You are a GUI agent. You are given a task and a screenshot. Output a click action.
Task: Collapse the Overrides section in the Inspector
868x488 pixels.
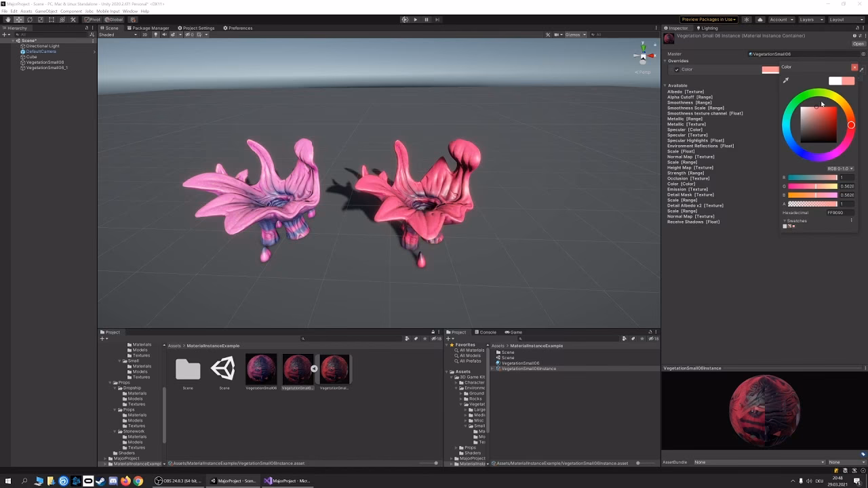click(667, 60)
